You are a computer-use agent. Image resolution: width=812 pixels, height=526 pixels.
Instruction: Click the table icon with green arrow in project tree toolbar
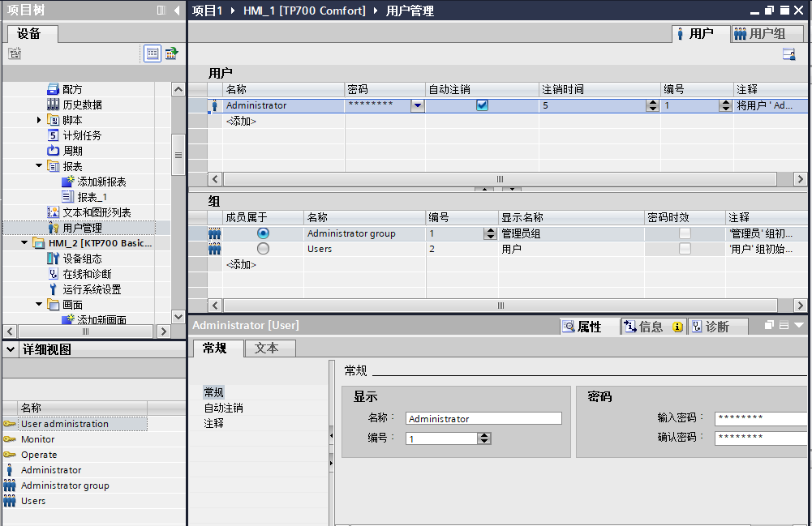pyautogui.click(x=171, y=53)
